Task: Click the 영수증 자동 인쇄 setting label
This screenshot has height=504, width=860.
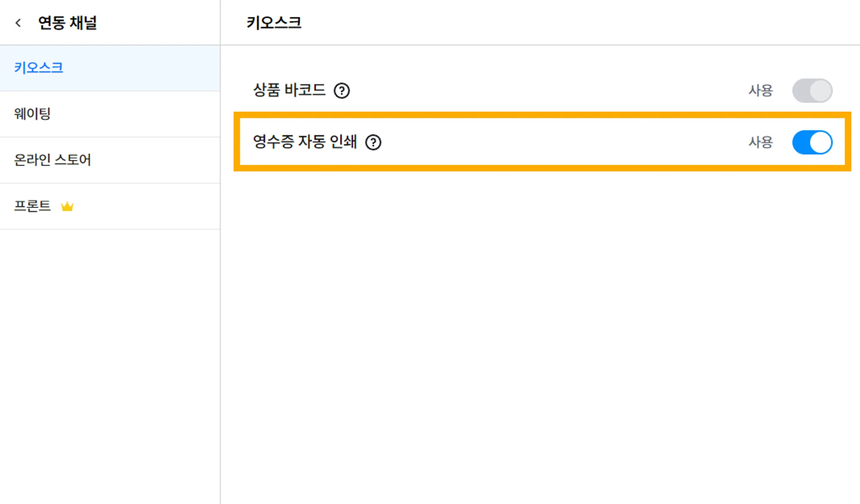Action: 305,142
